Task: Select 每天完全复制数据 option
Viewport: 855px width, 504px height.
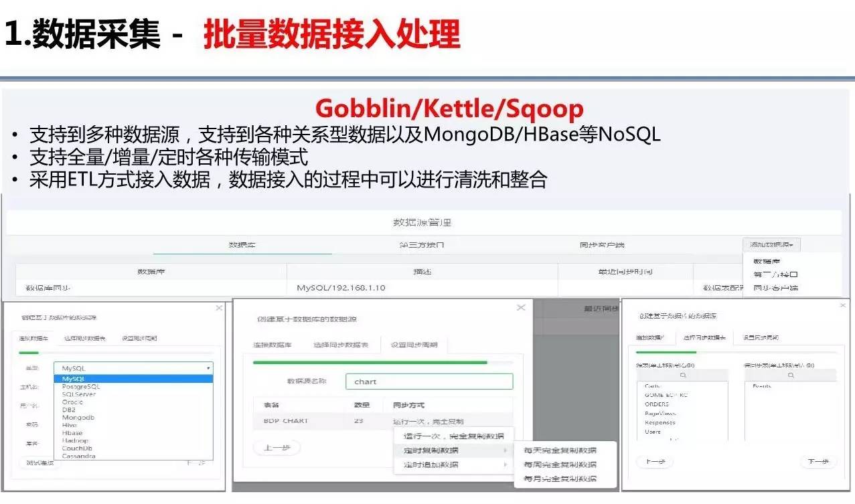Action: click(560, 450)
